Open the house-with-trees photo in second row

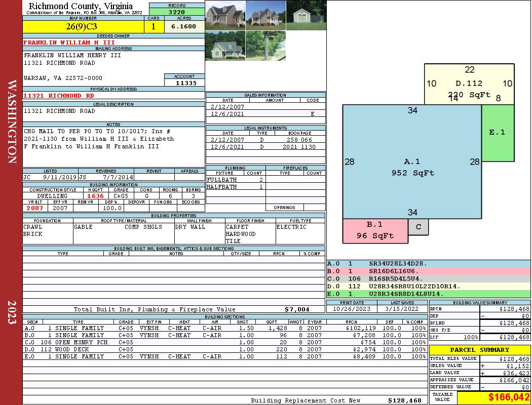[225, 46]
